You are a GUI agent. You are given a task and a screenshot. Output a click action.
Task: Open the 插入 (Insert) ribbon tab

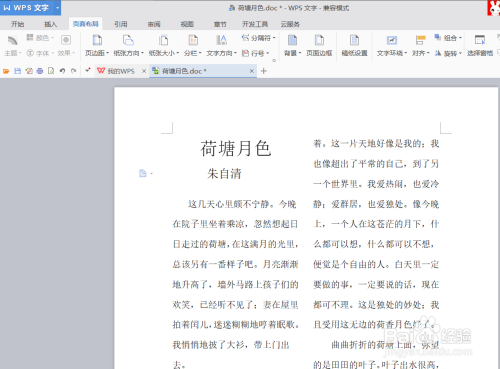(x=51, y=24)
